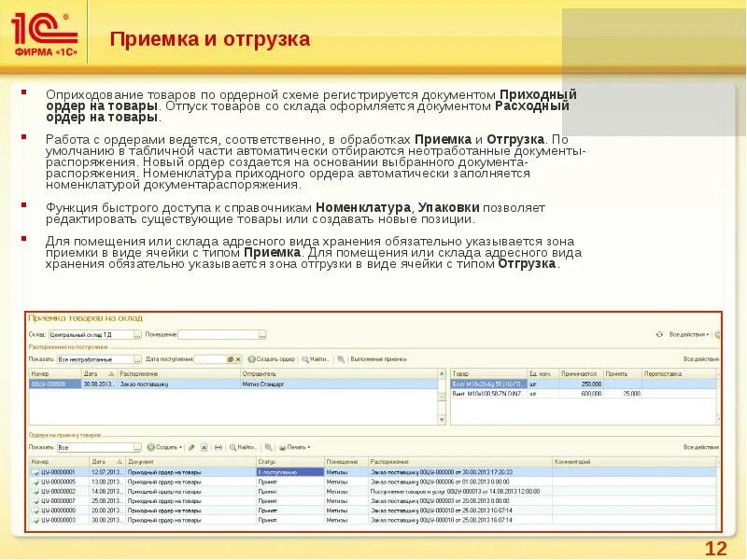Select order ЦУ-00000002 row
This screenshot has width=747, height=560.
(373, 492)
